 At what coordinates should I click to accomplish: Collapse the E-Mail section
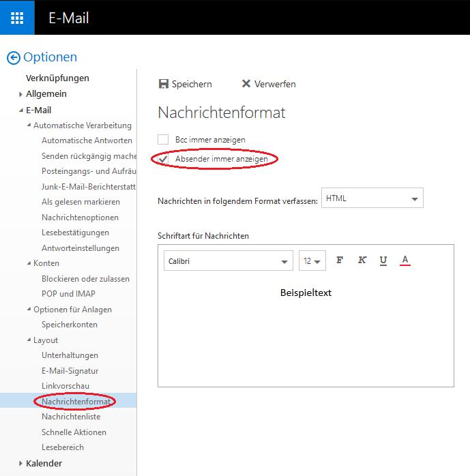21,110
